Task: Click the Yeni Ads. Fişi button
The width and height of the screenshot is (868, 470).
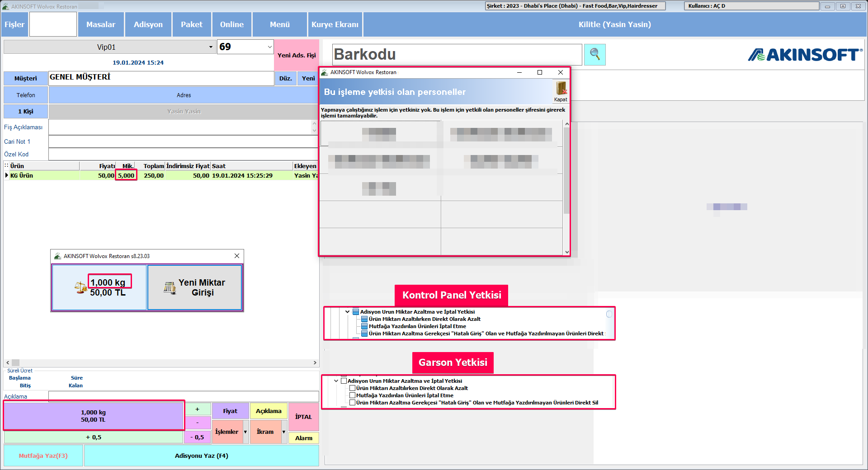Action: click(x=297, y=55)
